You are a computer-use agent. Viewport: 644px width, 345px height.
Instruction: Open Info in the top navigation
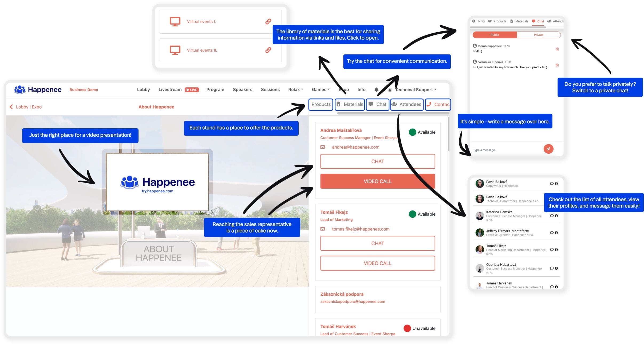pyautogui.click(x=361, y=90)
